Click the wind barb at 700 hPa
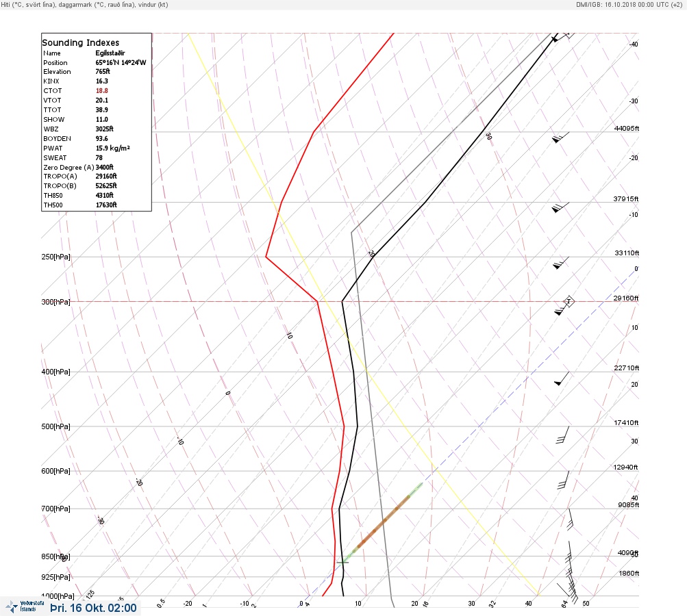Viewport: 687px width, 616px height. coord(570,519)
